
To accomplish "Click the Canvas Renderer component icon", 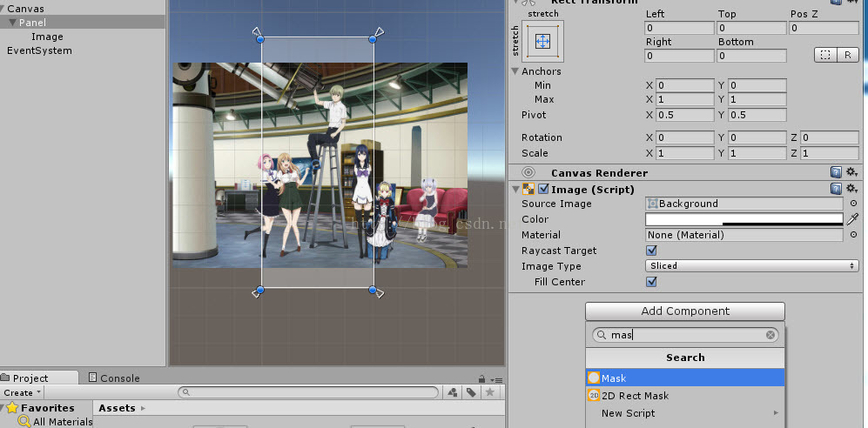I will 528,172.
